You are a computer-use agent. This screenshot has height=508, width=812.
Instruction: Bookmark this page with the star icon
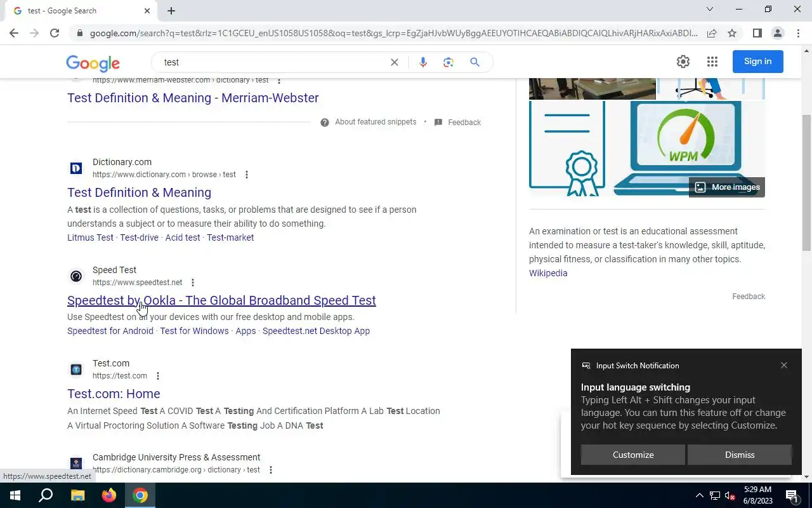pyautogui.click(x=732, y=33)
